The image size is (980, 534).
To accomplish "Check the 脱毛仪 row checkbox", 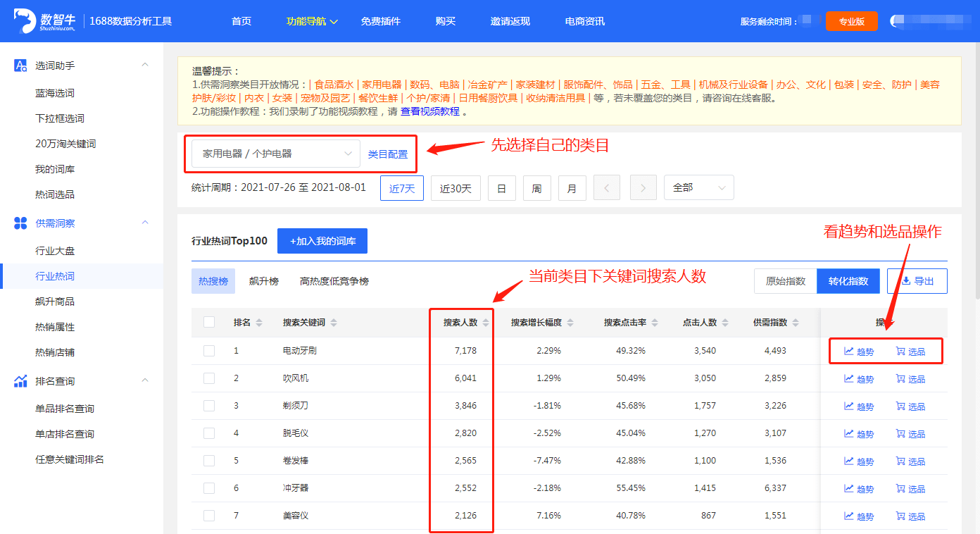I will point(209,433).
